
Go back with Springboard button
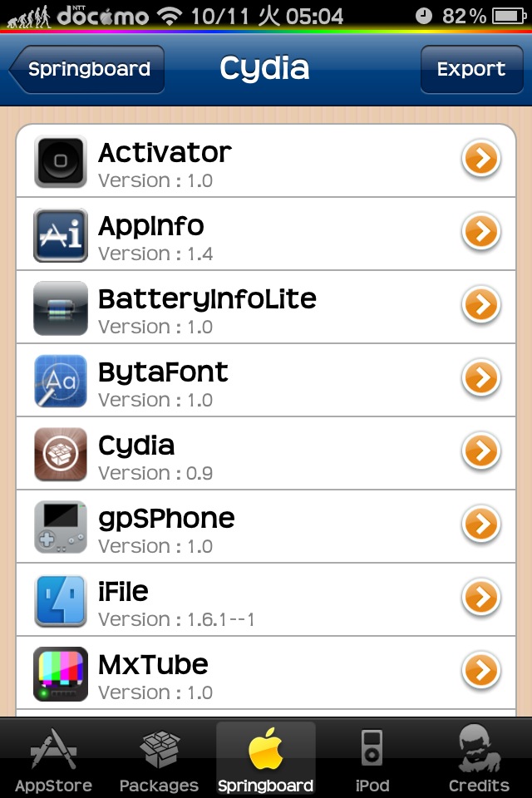[86, 69]
